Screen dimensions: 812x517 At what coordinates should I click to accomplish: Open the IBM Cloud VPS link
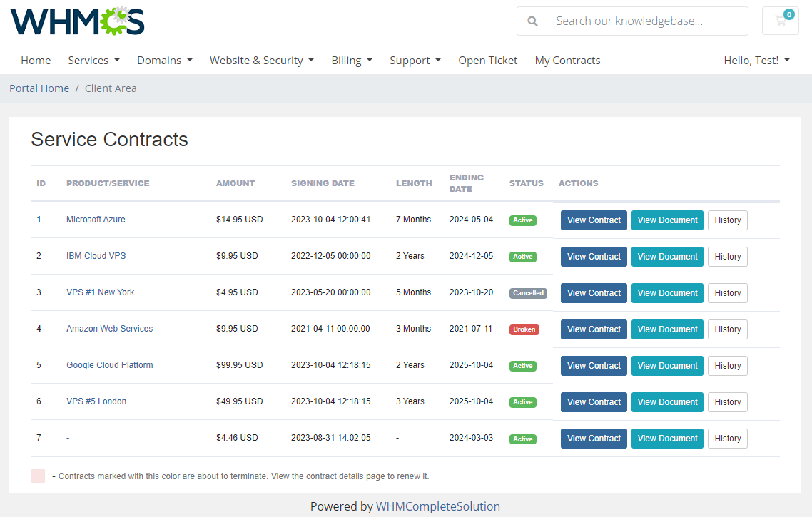point(96,256)
